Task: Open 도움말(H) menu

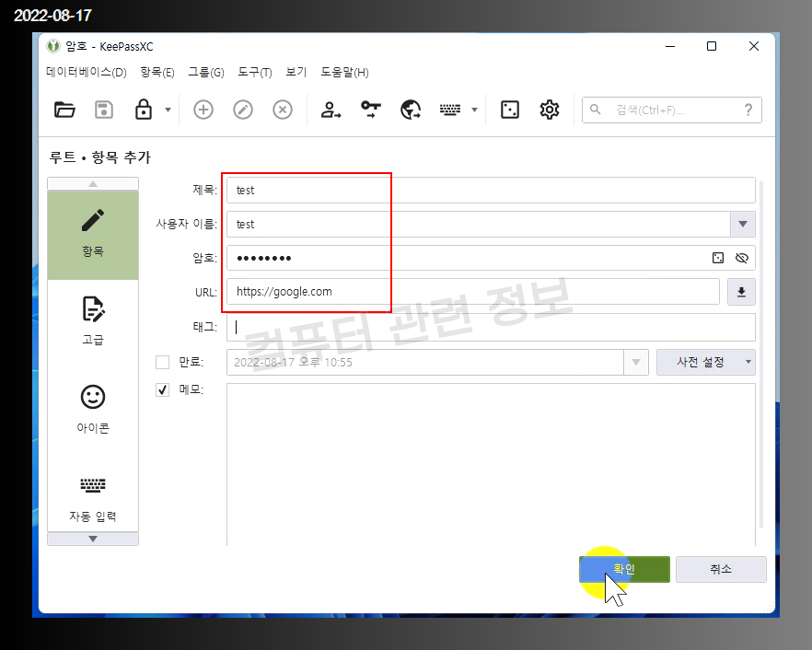Action: [345, 72]
